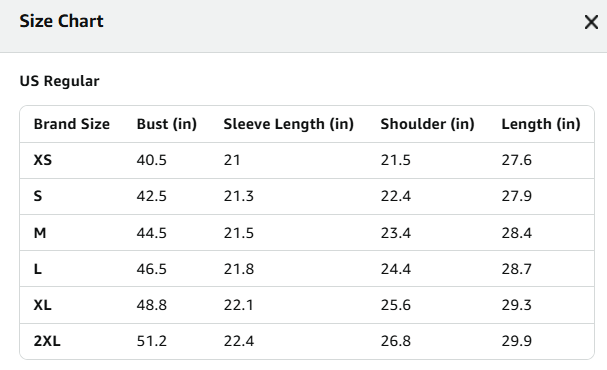Click the 28.7 length value for L
This screenshot has height=370, width=607.
(x=517, y=269)
